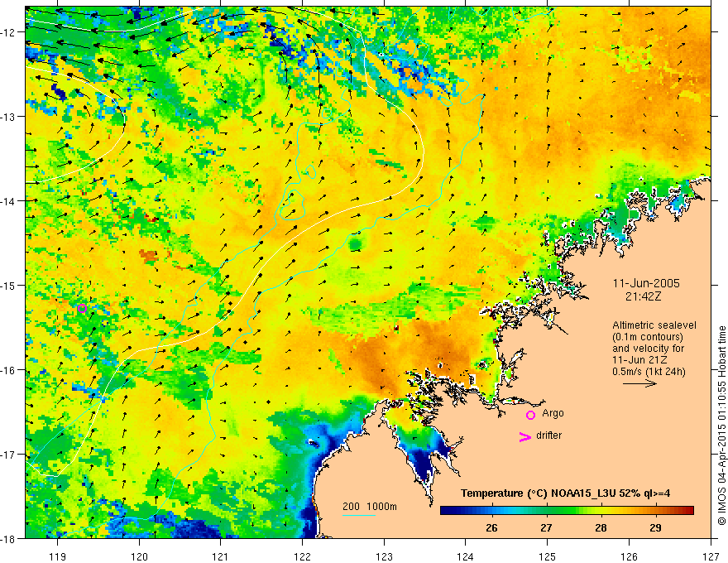728x563 pixels.
Task: Click the latitude axis label -17
Action: [8, 455]
